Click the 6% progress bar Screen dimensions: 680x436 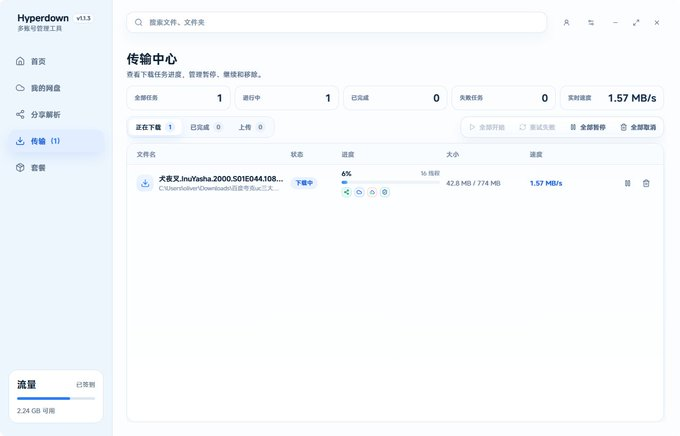390,182
